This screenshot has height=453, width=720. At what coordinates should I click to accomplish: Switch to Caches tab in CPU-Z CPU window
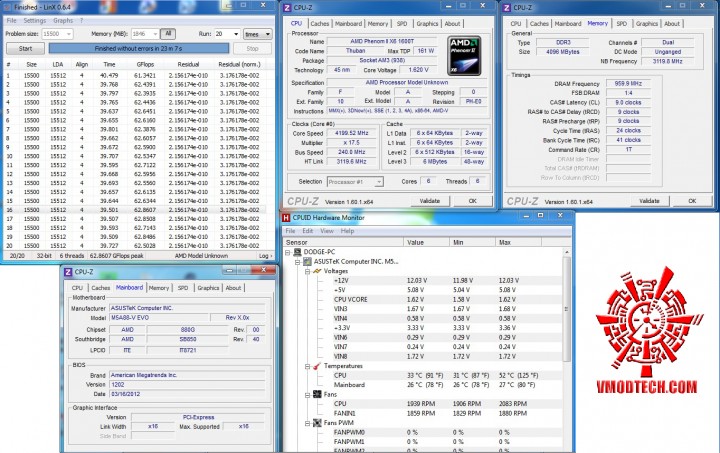[320, 23]
